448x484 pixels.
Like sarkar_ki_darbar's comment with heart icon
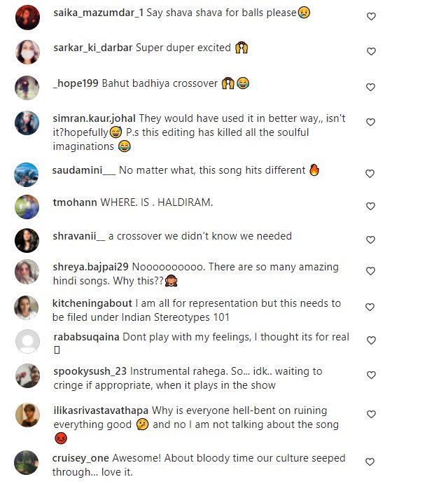tap(372, 51)
